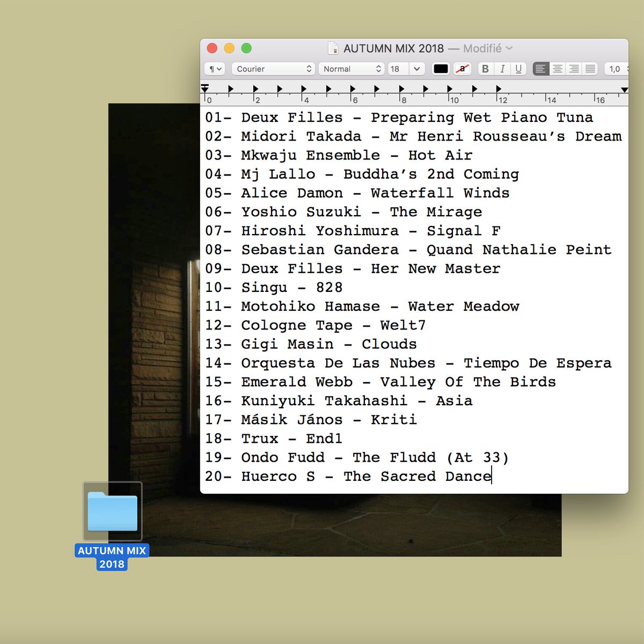Open the paragraph styles (¶) menu
This screenshot has width=644, height=644.
point(215,69)
